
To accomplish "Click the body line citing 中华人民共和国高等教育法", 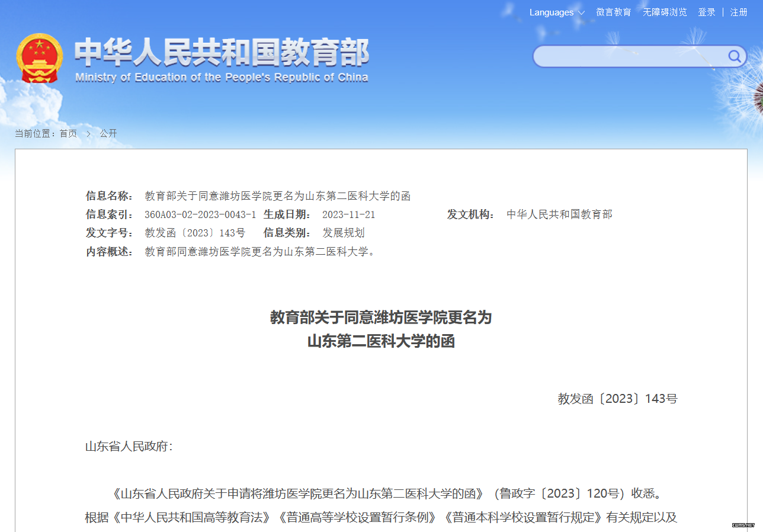I will (x=381, y=517).
